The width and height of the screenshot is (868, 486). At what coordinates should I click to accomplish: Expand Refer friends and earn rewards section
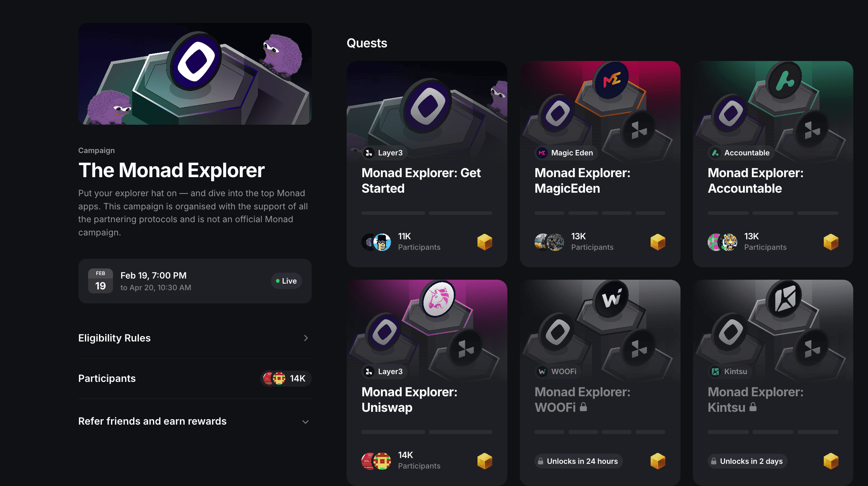[306, 422]
